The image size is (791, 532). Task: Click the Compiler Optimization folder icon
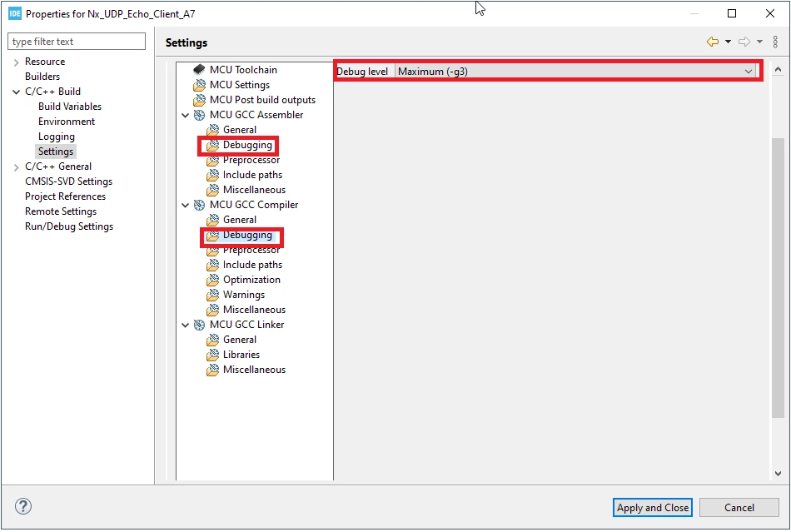point(213,280)
